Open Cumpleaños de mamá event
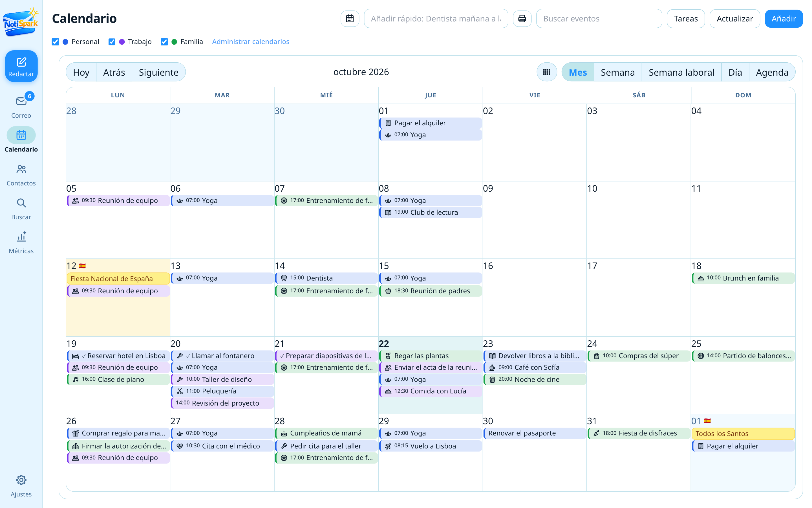812x508 pixels. coord(326,433)
